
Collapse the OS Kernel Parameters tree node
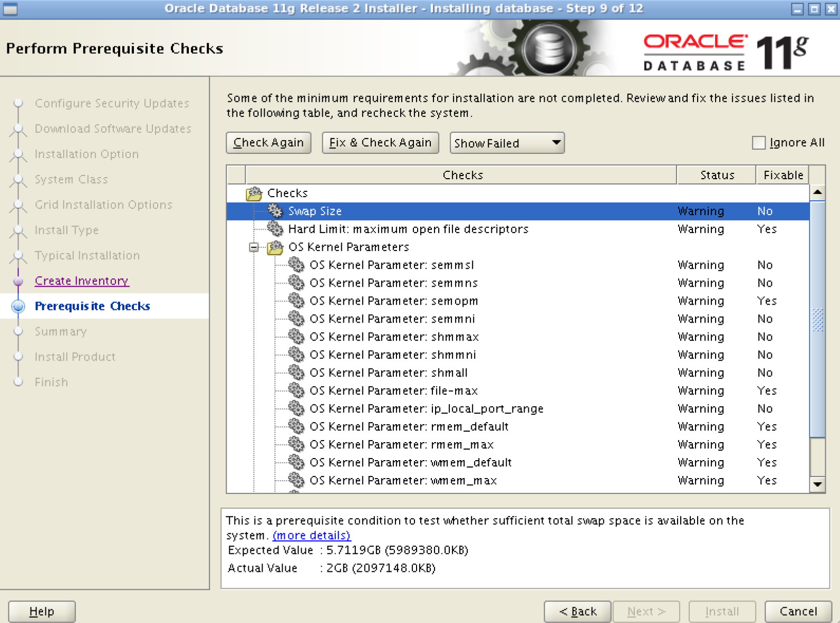(254, 247)
